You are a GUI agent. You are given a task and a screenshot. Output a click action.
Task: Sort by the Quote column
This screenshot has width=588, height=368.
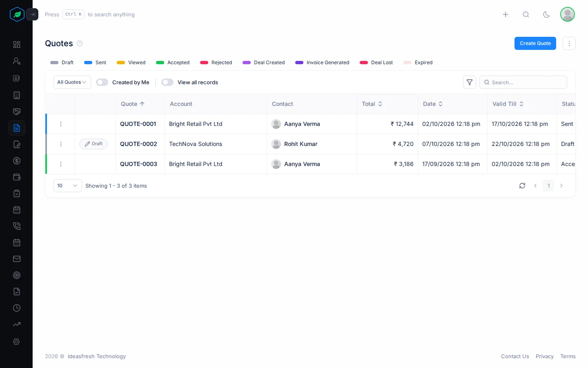coord(133,104)
